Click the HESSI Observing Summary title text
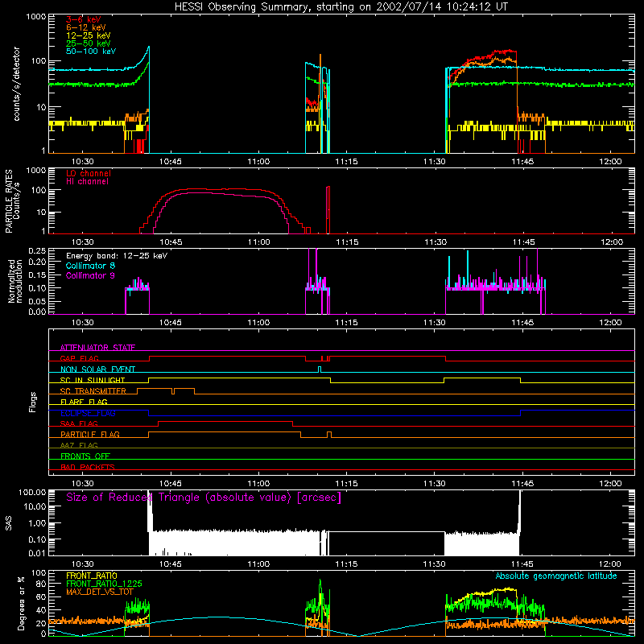The height and width of the screenshot is (644, 644). pos(341,7)
